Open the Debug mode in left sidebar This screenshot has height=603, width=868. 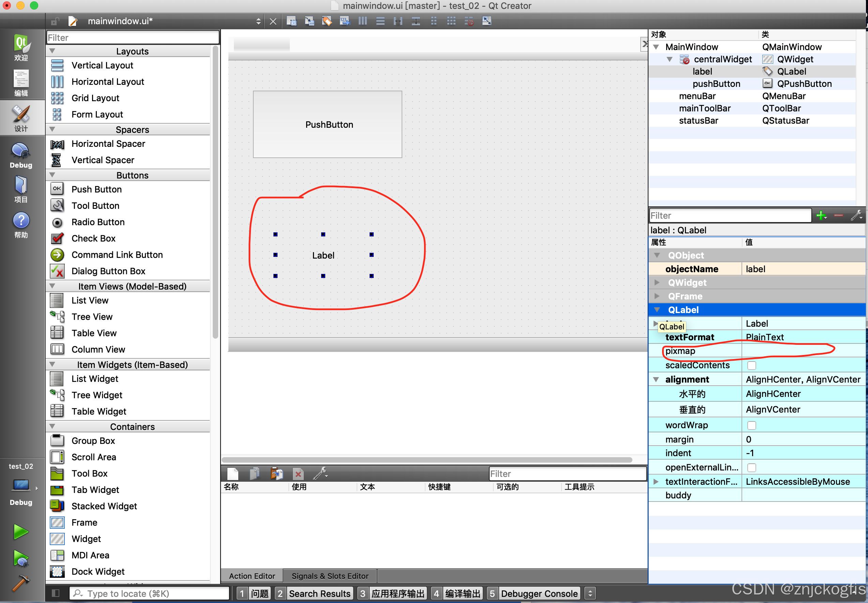21,156
